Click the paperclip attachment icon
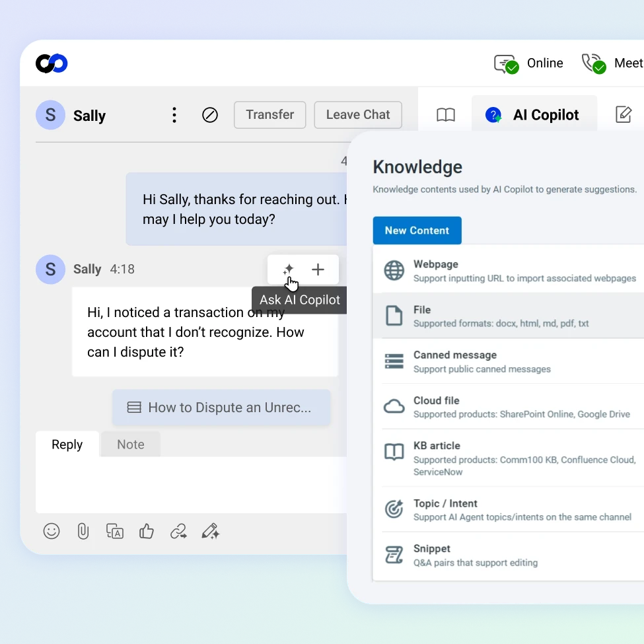The image size is (644, 644). tap(83, 531)
